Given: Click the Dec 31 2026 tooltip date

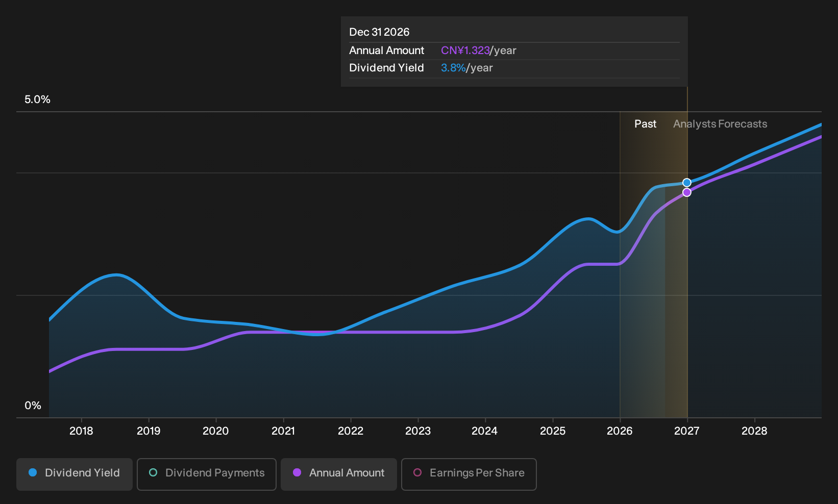Looking at the screenshot, I should click(379, 32).
